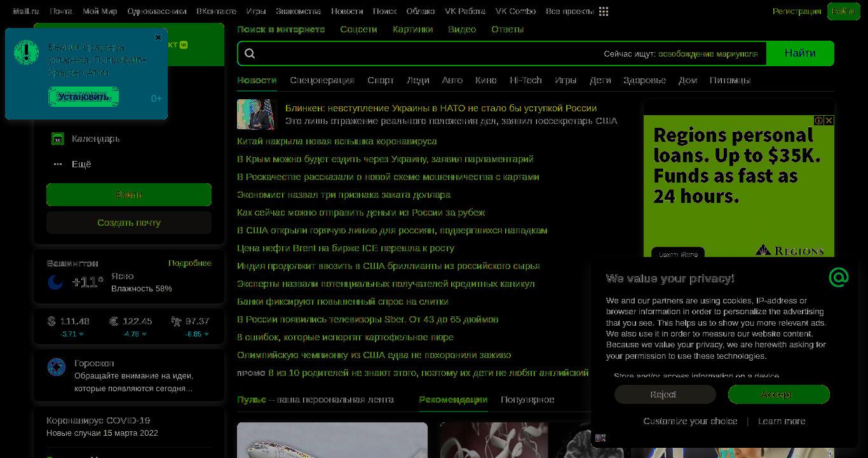
Task: Click the Mail.ru @ logo in the privacy dialog
Action: (839, 277)
